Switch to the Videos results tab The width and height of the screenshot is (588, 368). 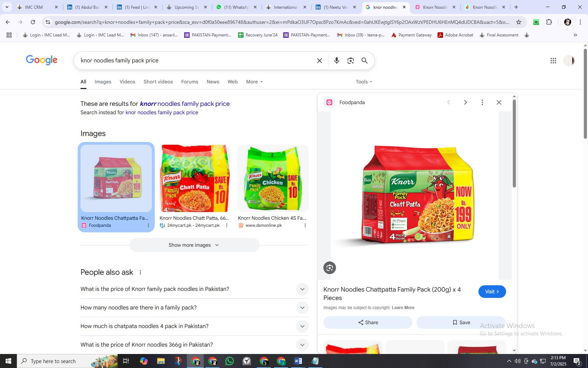[127, 82]
